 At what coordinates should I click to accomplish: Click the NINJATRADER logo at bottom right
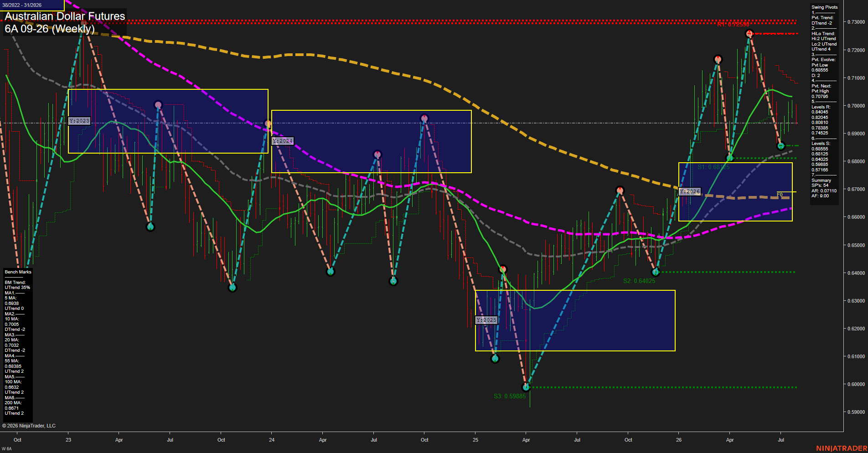[x=842, y=448]
